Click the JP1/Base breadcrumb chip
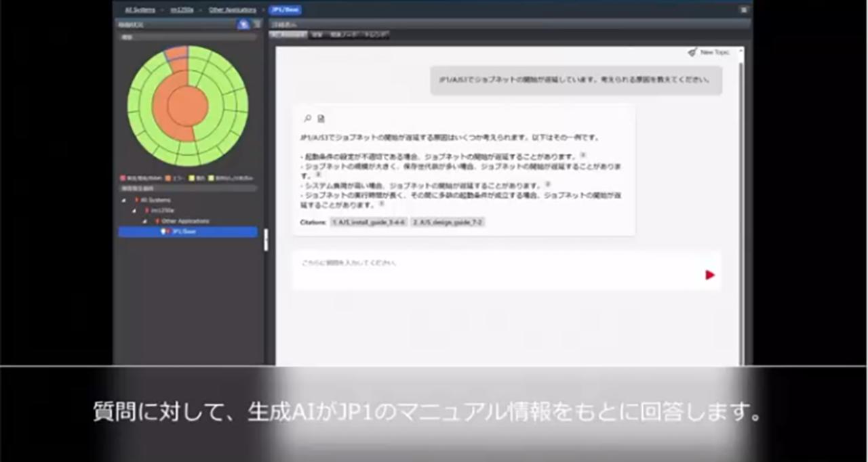868x462 pixels. point(285,10)
